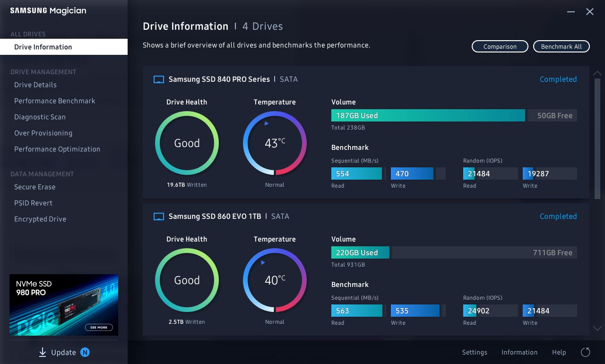Select Diagnostic Scan from sidebar

pos(40,117)
